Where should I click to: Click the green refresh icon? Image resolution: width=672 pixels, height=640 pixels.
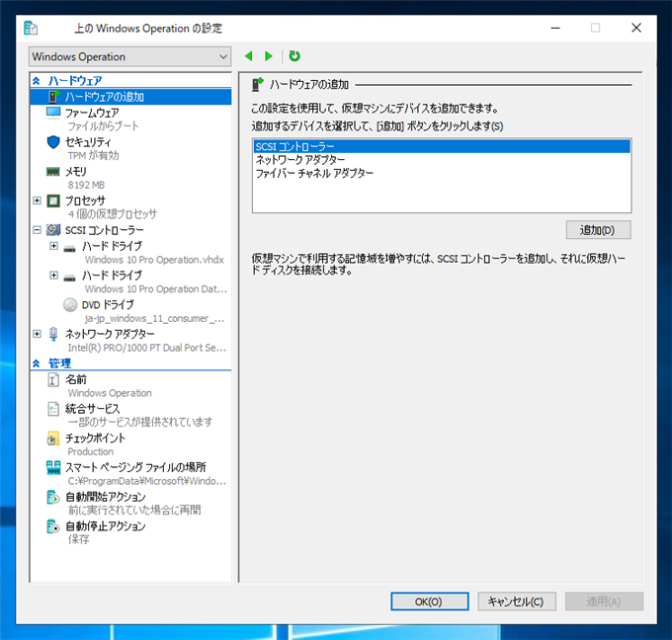[x=294, y=56]
